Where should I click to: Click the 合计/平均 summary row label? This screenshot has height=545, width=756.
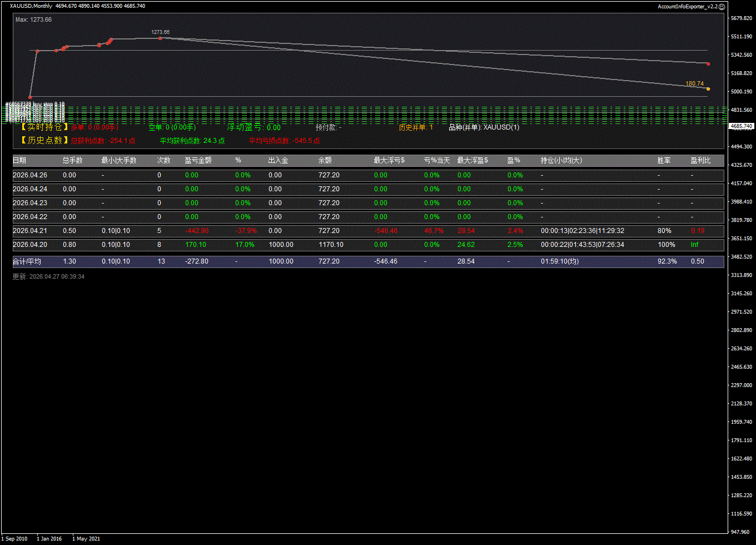pos(27,261)
